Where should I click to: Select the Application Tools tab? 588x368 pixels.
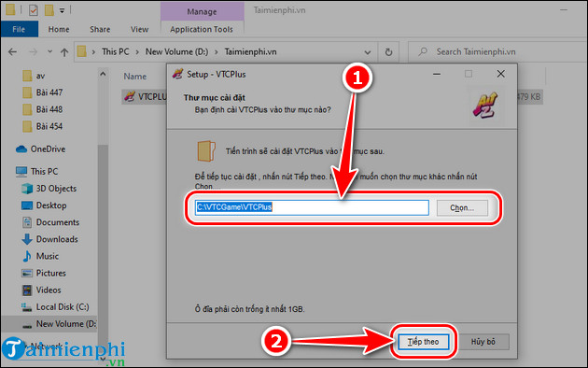point(202,29)
